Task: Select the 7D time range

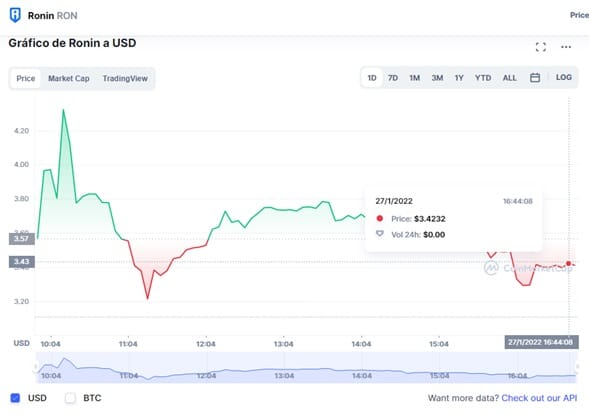Action: (393, 78)
